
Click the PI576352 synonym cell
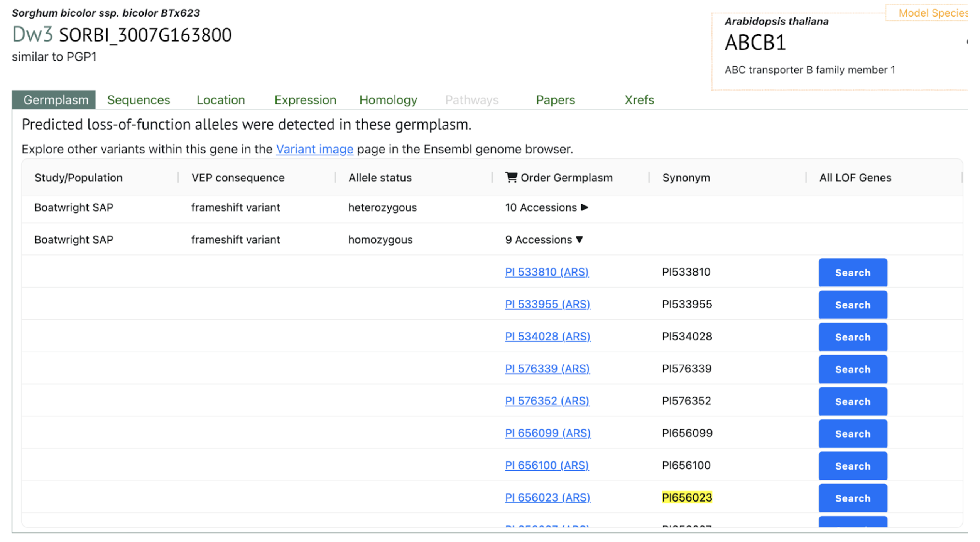[x=686, y=401]
